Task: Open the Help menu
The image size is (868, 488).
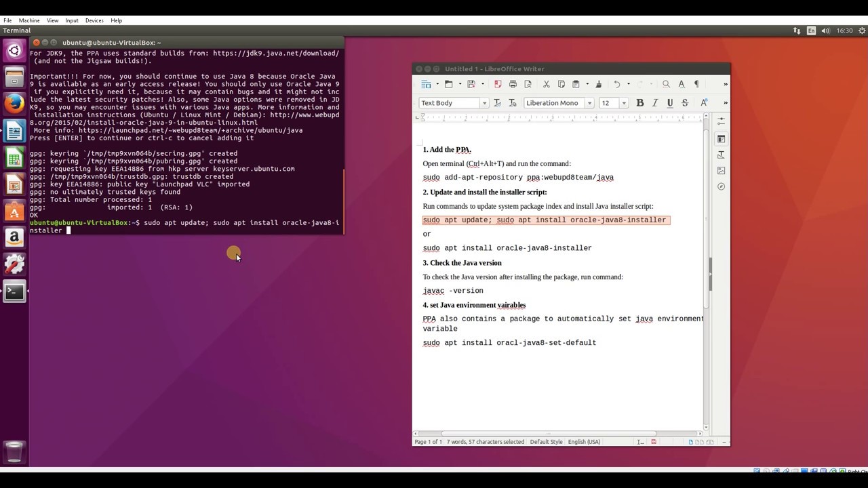Action: point(116,21)
